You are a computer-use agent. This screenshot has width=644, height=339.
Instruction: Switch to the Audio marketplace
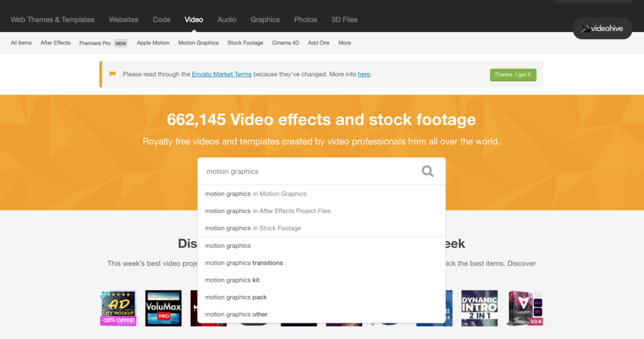(x=226, y=19)
